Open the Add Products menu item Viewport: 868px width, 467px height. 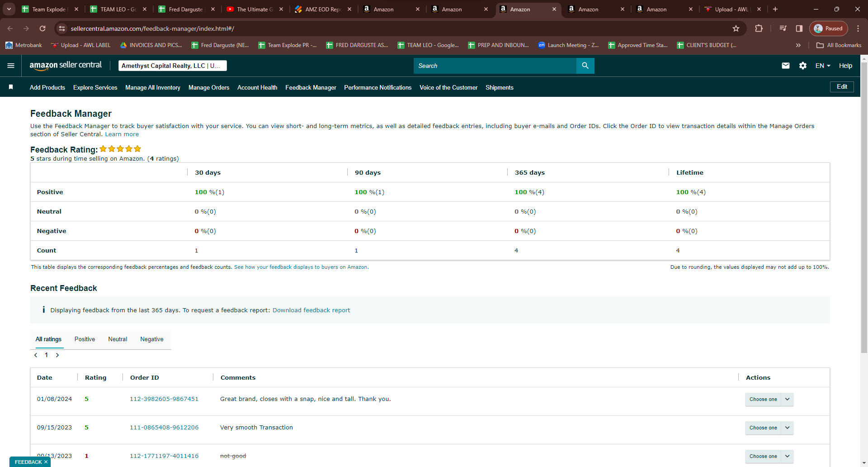tap(47, 87)
